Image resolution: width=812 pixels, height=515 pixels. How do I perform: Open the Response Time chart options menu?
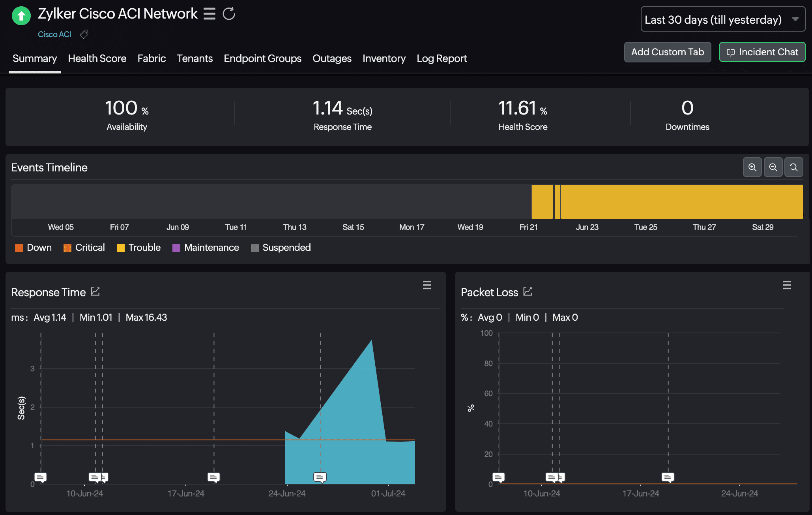point(427,285)
